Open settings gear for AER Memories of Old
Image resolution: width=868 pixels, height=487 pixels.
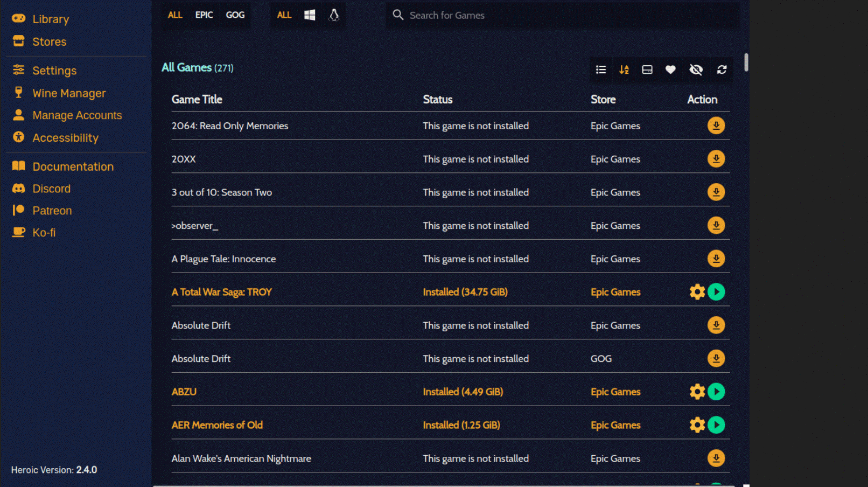[x=697, y=425]
